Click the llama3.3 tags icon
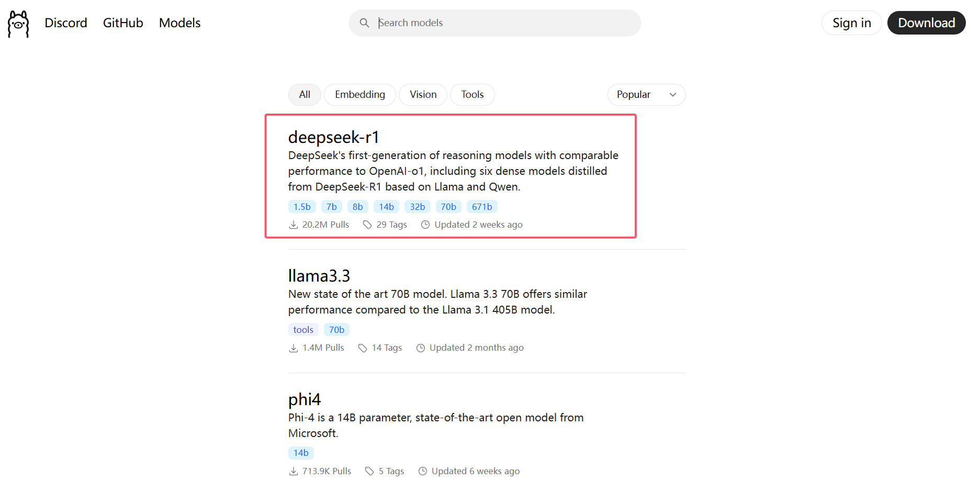980x481 pixels. [x=363, y=348]
